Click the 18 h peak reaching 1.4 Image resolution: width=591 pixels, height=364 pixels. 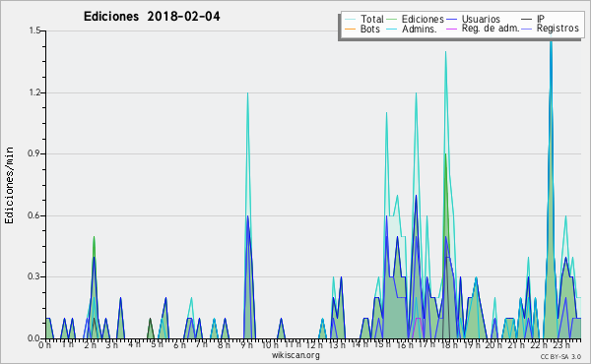click(x=445, y=52)
